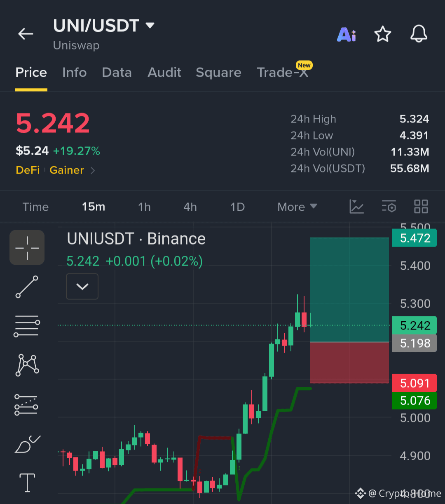This screenshot has height=504, width=445.
Task: Tap the Gainer tag
Action: pyautogui.click(x=67, y=170)
